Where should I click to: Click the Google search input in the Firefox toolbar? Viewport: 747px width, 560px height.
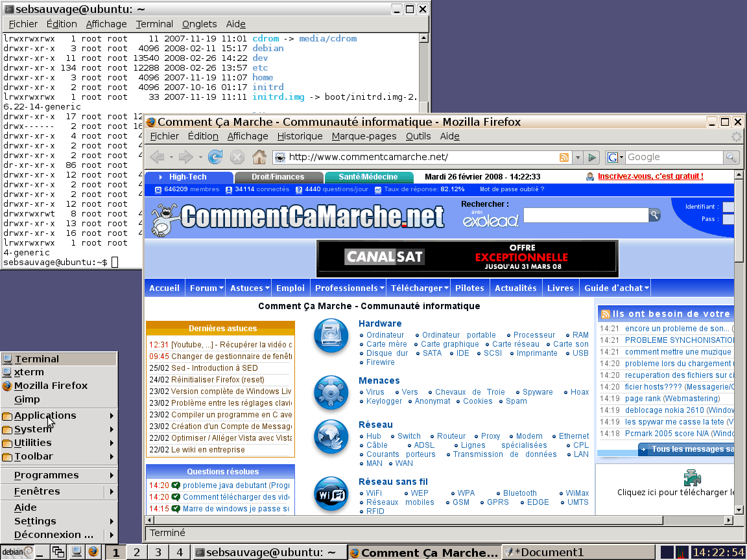click(x=674, y=157)
